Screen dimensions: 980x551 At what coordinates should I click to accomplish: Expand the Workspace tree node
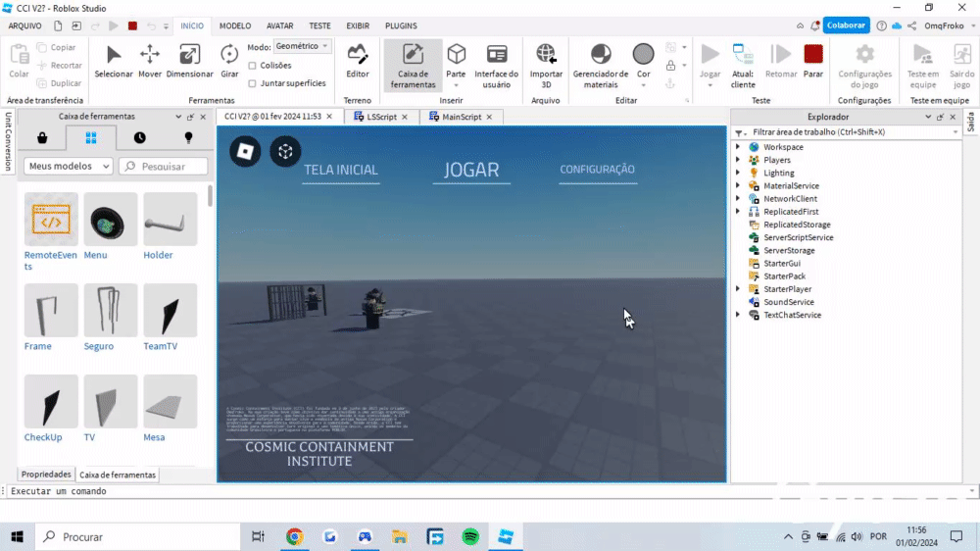click(738, 147)
